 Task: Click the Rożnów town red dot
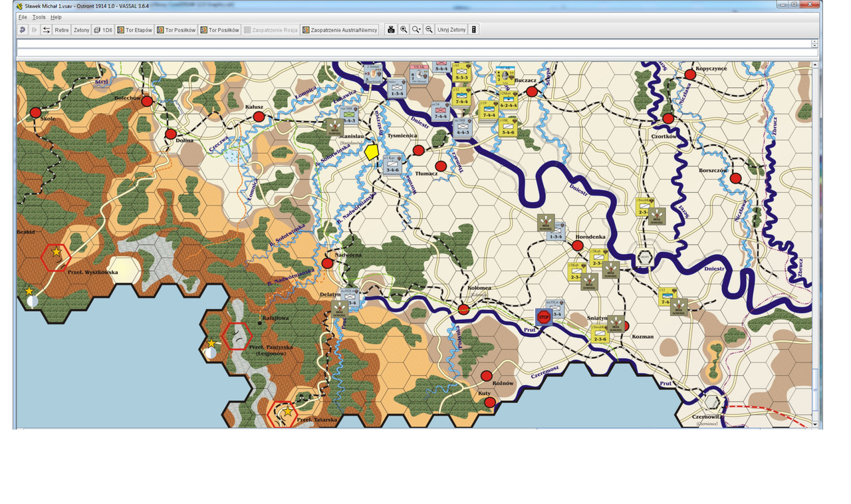(487, 376)
